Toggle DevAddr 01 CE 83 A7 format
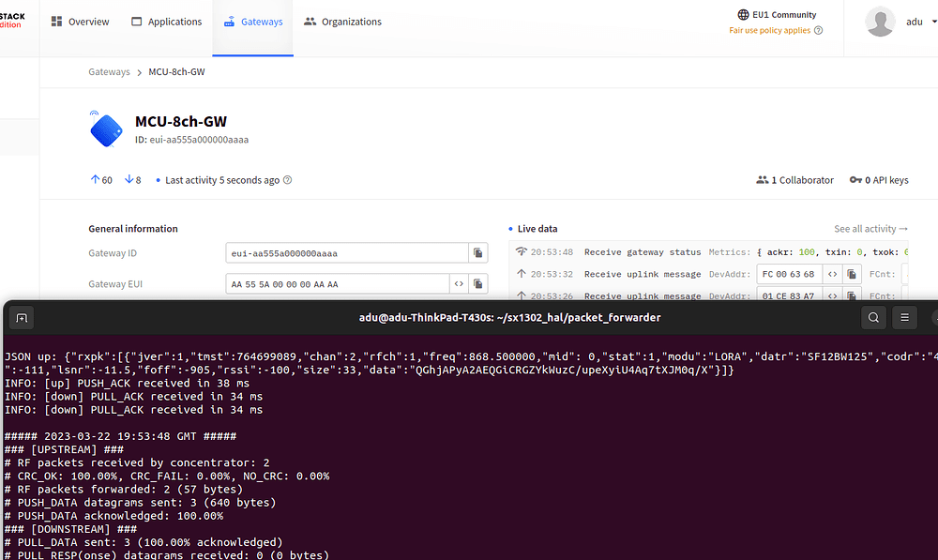Viewport: 938px width, 560px height. click(x=832, y=295)
